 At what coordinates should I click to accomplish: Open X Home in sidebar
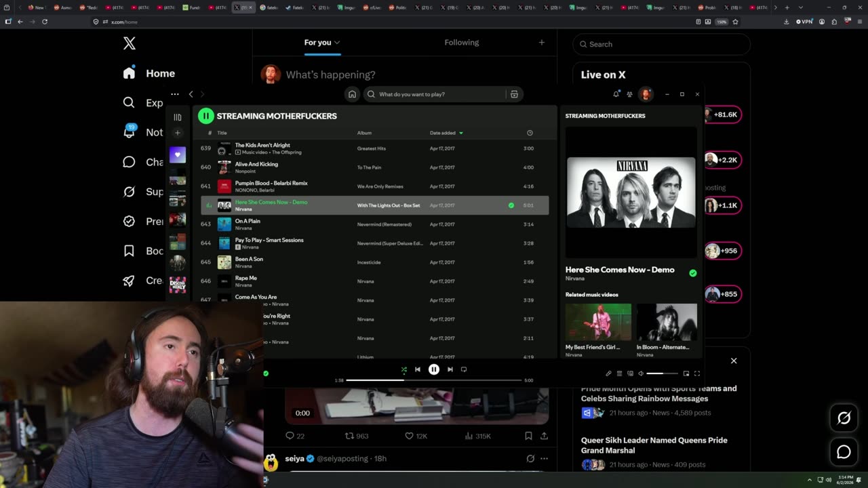[x=150, y=73]
